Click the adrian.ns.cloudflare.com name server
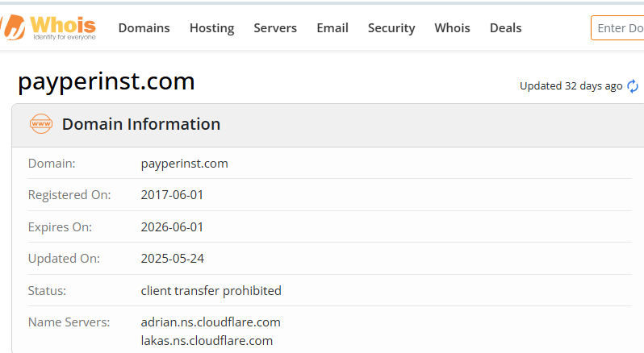 [x=211, y=322]
